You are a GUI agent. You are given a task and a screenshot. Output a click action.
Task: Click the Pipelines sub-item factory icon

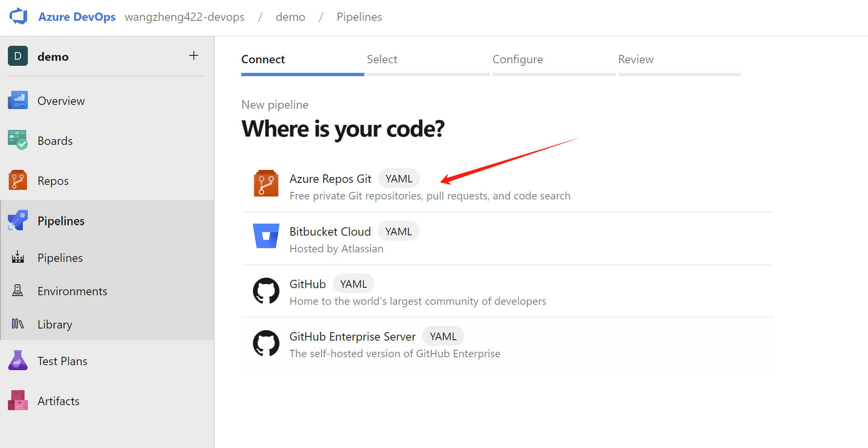pos(18,257)
